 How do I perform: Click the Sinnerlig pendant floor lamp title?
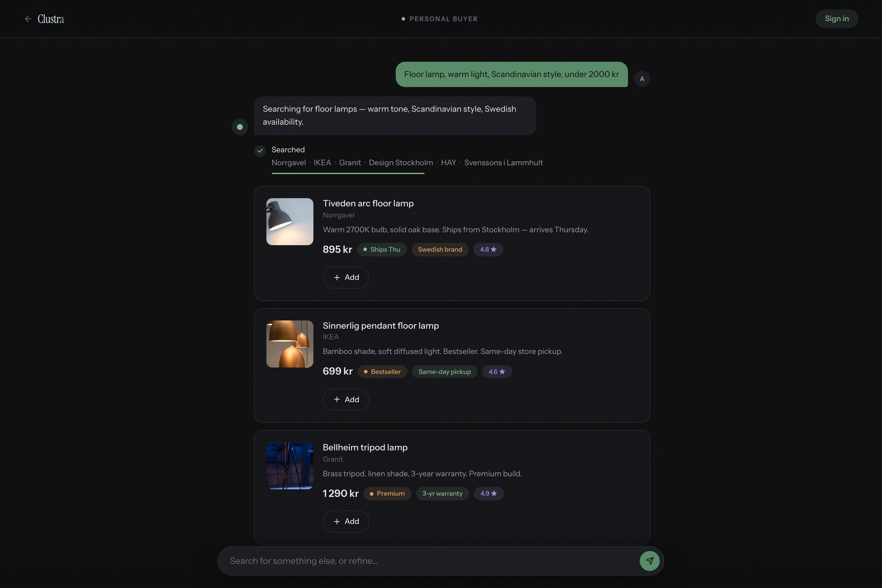[381, 325]
